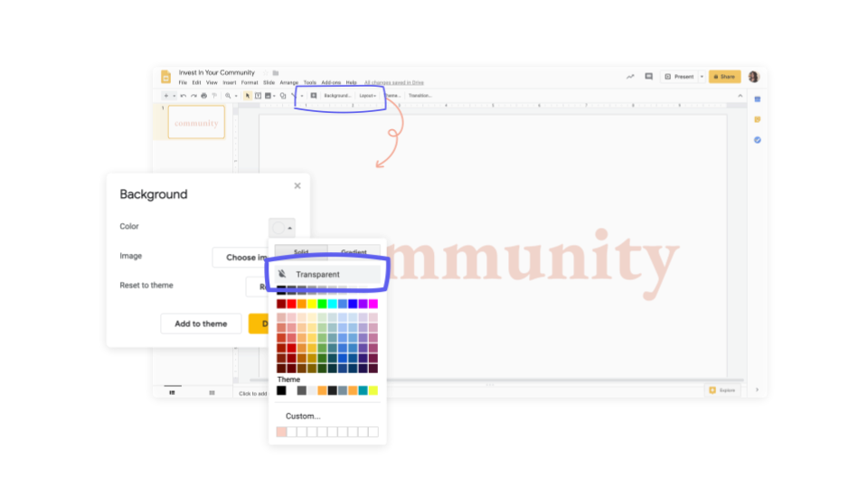This screenshot has width=868, height=488.
Task: Open the Insert menu
Action: 229,82
